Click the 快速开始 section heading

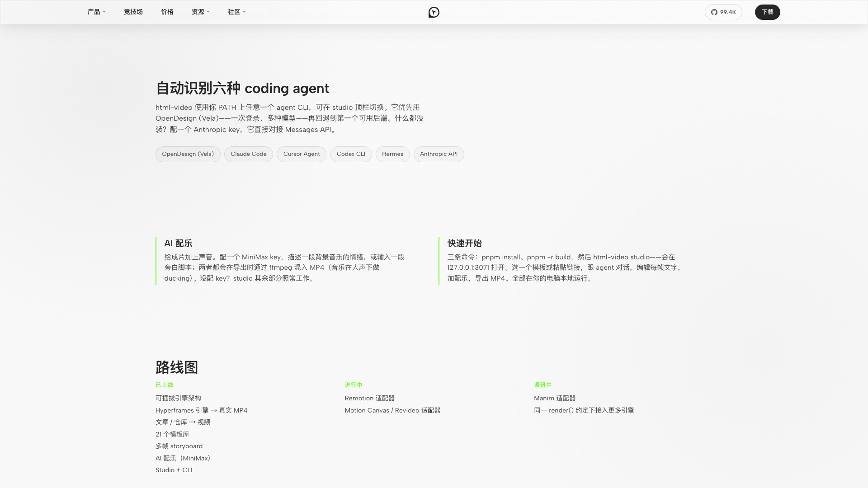[x=464, y=244]
